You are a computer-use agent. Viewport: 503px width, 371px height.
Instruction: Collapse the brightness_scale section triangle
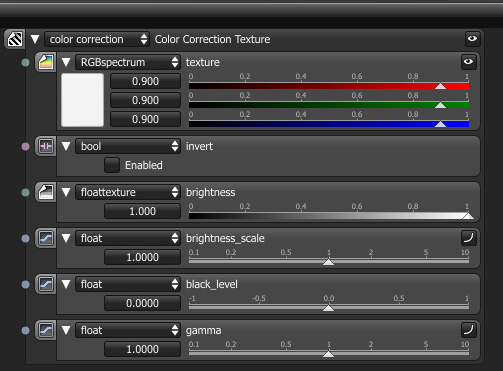point(66,238)
